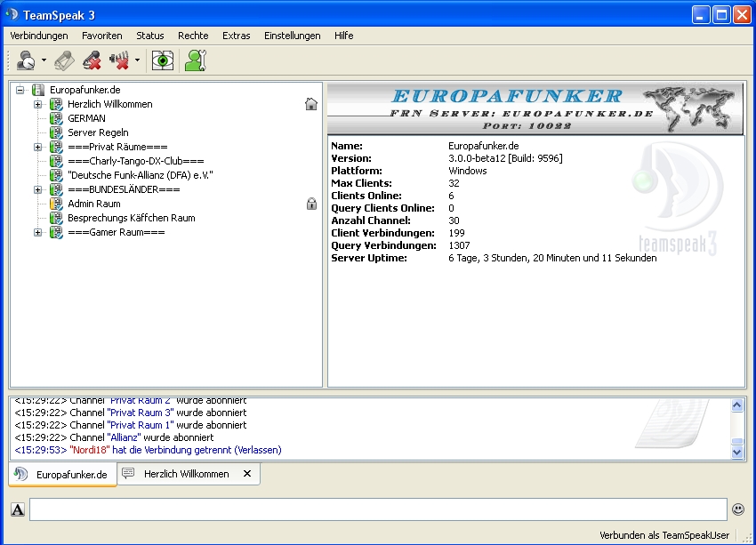
Task: Select the Admin Raum channel
Action: pos(94,204)
